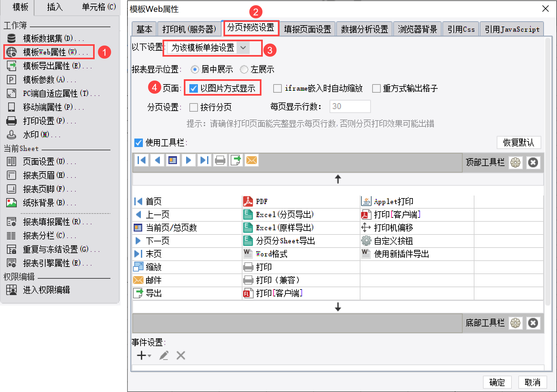Close the 模板Web属性 dialog
The width and height of the screenshot is (557, 392).
546,9
